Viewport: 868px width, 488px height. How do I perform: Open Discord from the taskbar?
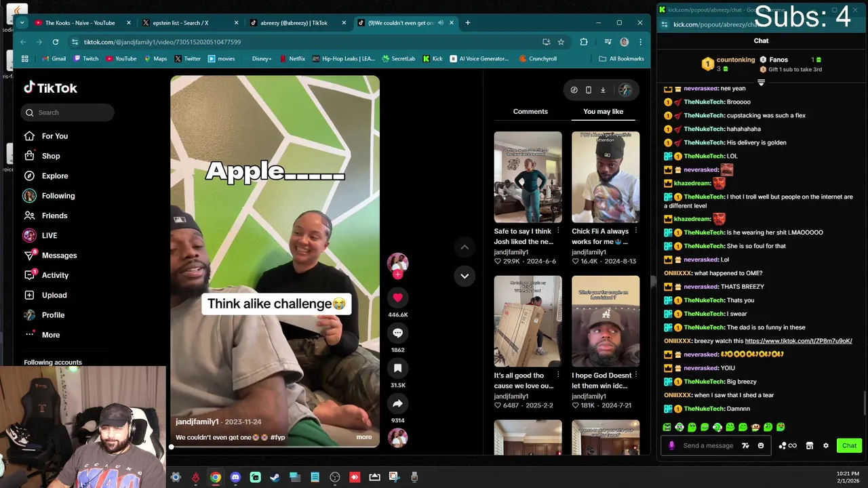click(235, 477)
